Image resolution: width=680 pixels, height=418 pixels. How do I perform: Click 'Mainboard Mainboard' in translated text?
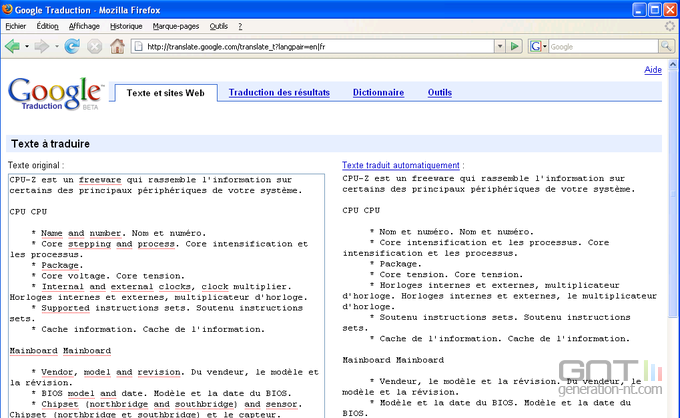pyautogui.click(x=393, y=360)
